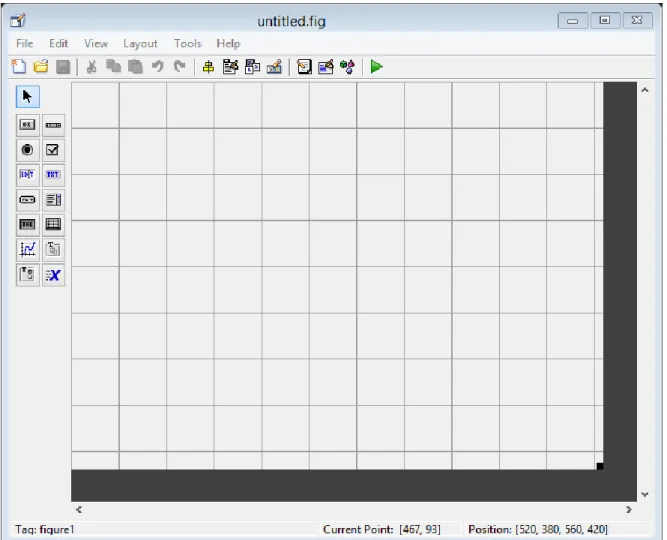The width and height of the screenshot is (667, 540).
Task: Select the Check Box component
Action: [53, 150]
